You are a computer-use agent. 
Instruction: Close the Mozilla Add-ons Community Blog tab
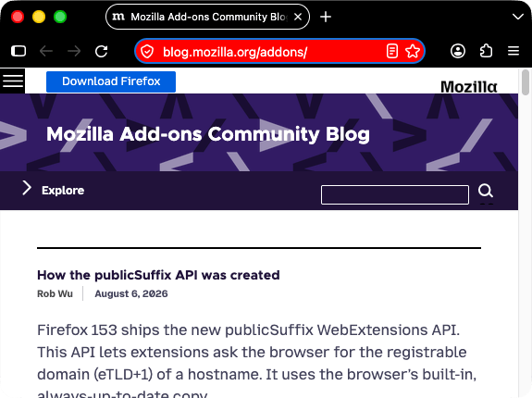[298, 17]
